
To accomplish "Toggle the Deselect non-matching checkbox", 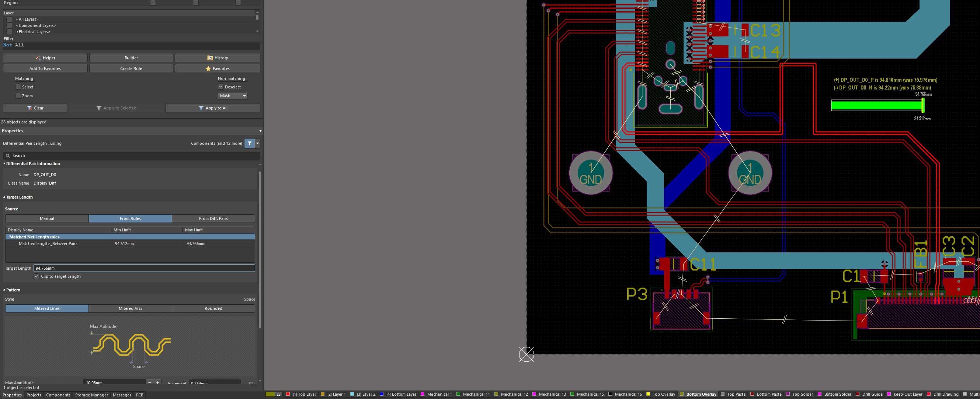I will coord(220,87).
